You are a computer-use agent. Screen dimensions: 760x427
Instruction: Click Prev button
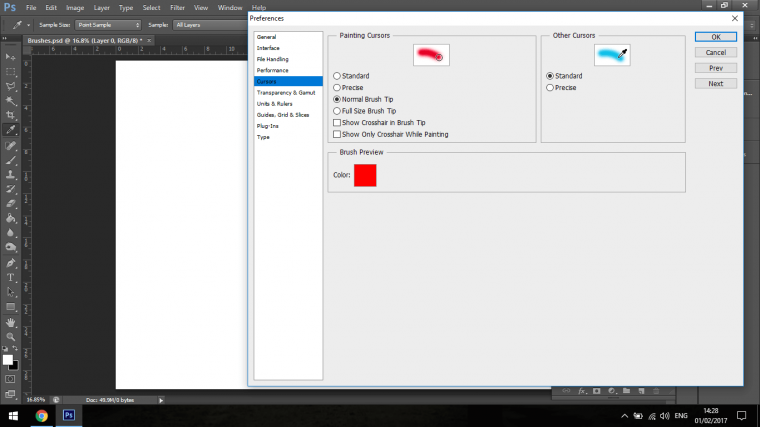pyautogui.click(x=715, y=68)
